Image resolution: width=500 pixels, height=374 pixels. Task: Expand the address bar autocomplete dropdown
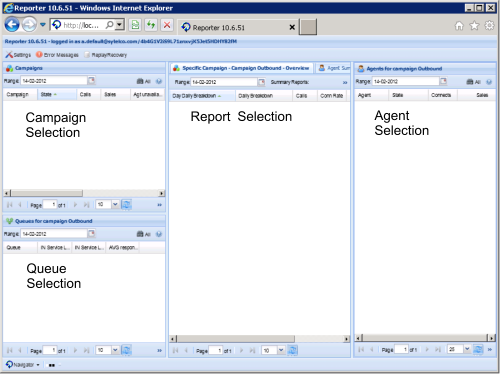point(120,25)
